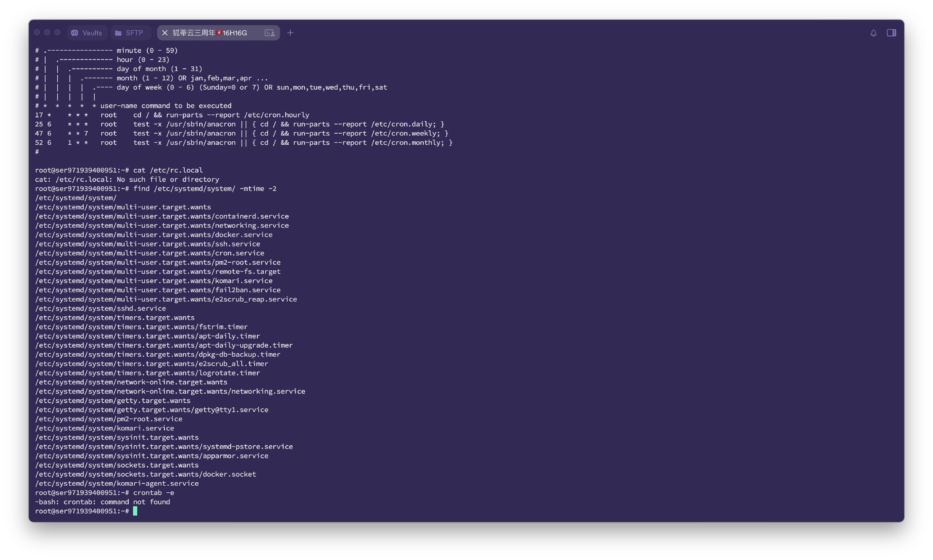Click the komari-agent.service path line

(x=117, y=483)
